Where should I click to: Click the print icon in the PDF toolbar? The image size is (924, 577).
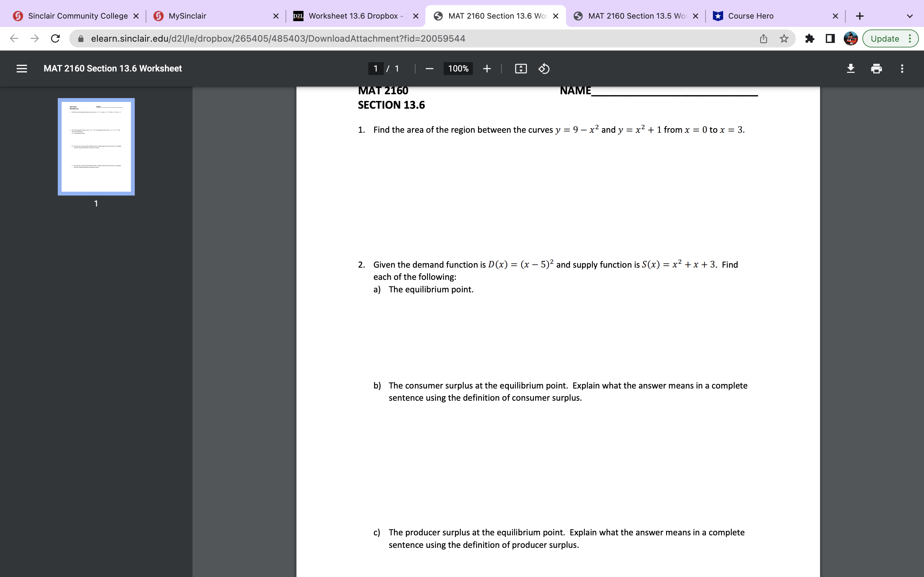[876, 69]
